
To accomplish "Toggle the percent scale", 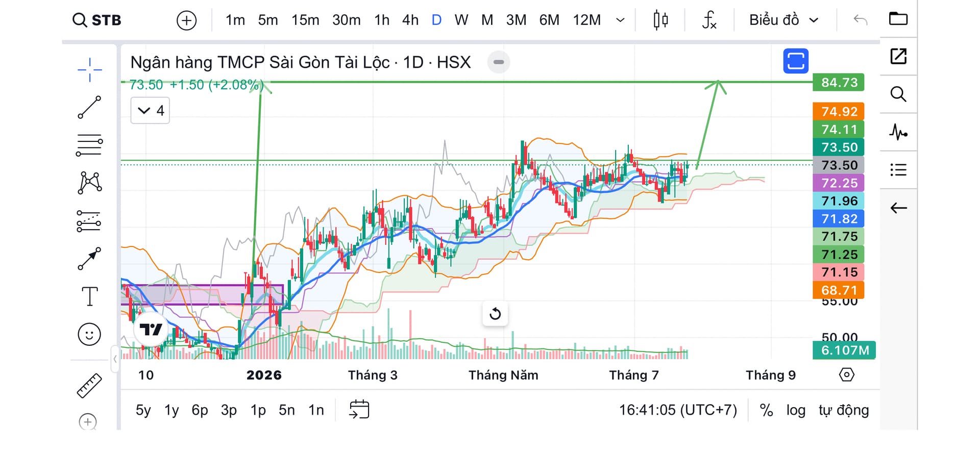I will [x=766, y=410].
